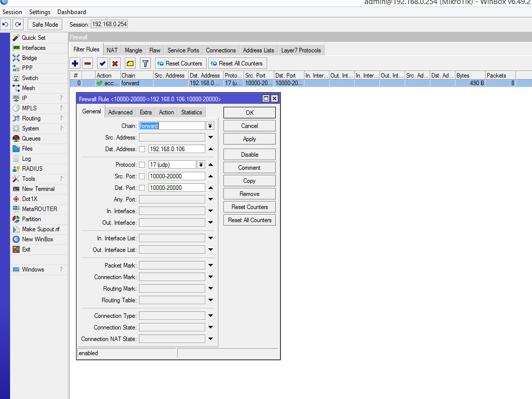Image resolution: width=532 pixels, height=399 pixels.
Task: Add comment with yellow note icon
Action: click(130, 63)
